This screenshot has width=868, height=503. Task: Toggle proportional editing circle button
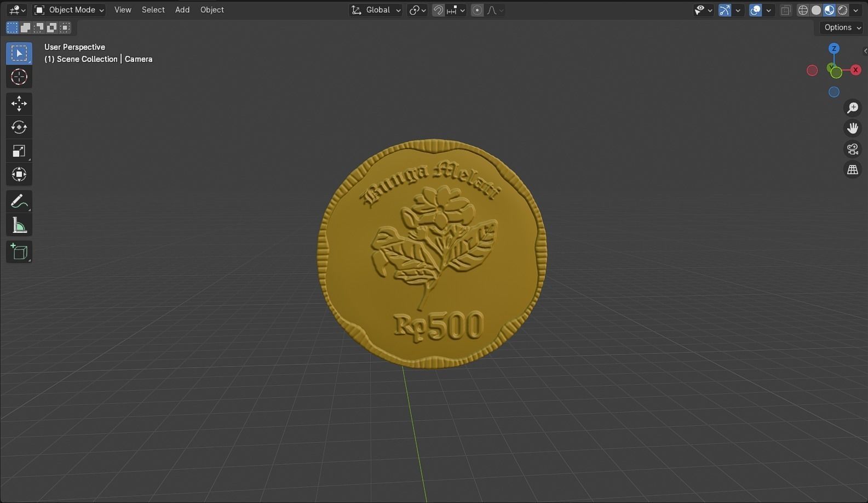click(477, 10)
